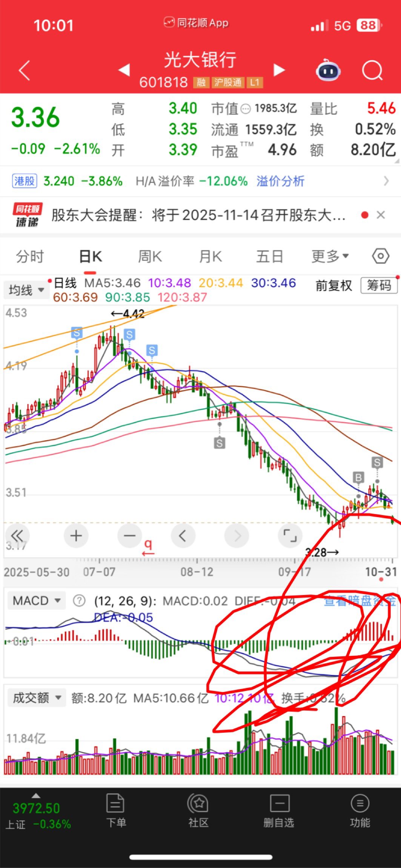Tap the H/A premium rate -12.06%
Viewport: 401px width, 868px height.
coord(223,181)
